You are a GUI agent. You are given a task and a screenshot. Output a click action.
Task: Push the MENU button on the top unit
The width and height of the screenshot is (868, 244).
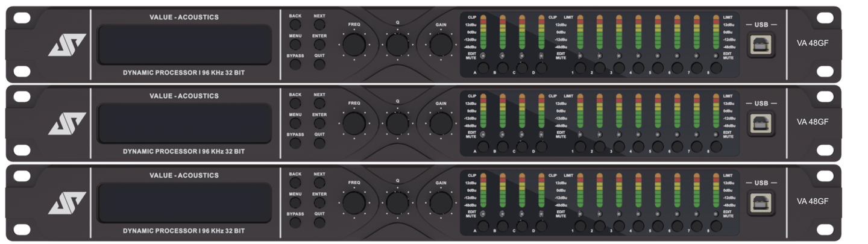coord(295,45)
